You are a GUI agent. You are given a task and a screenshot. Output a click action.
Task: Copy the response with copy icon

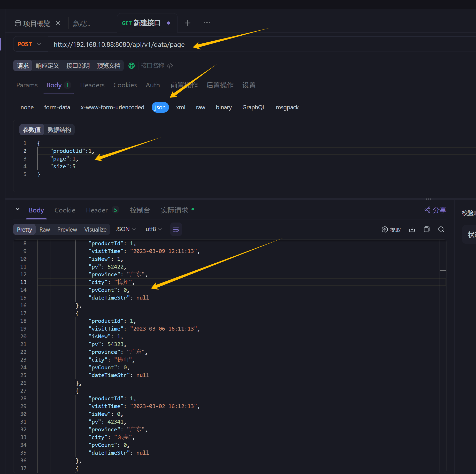pos(427,229)
